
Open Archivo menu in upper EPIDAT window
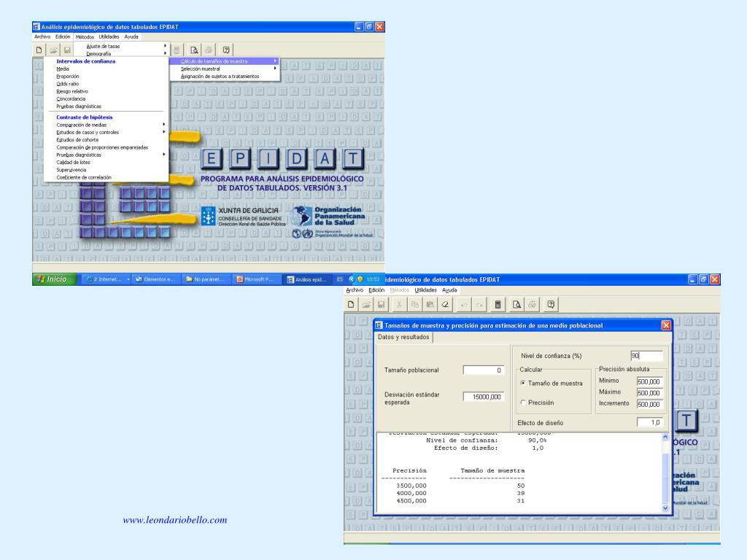tap(42, 36)
